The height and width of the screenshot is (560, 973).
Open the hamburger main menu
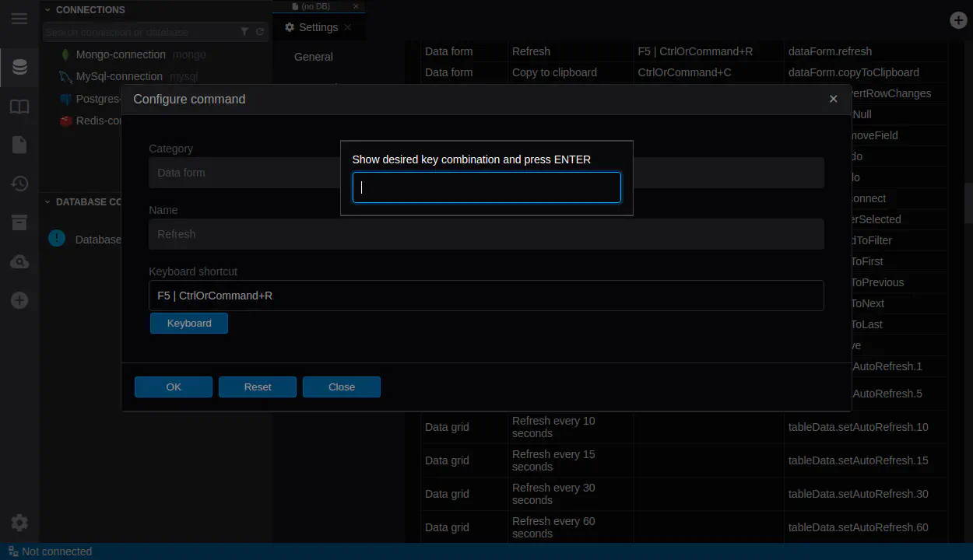pos(19,19)
